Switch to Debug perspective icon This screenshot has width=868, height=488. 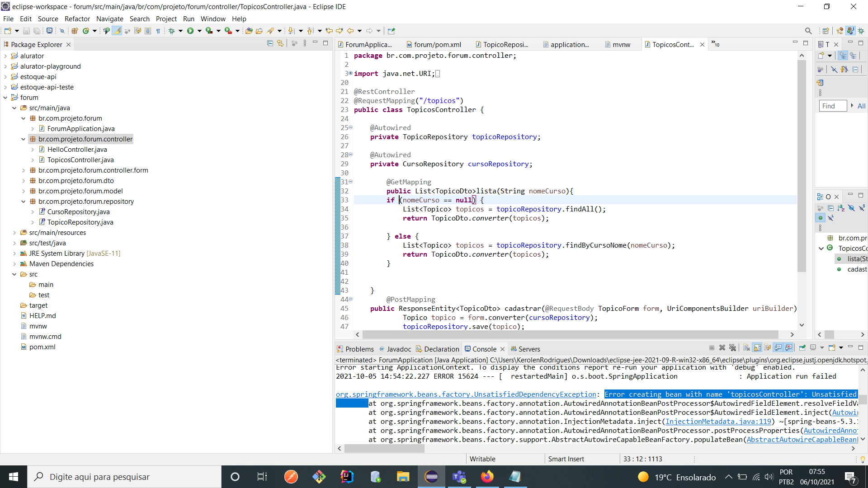[x=861, y=31]
